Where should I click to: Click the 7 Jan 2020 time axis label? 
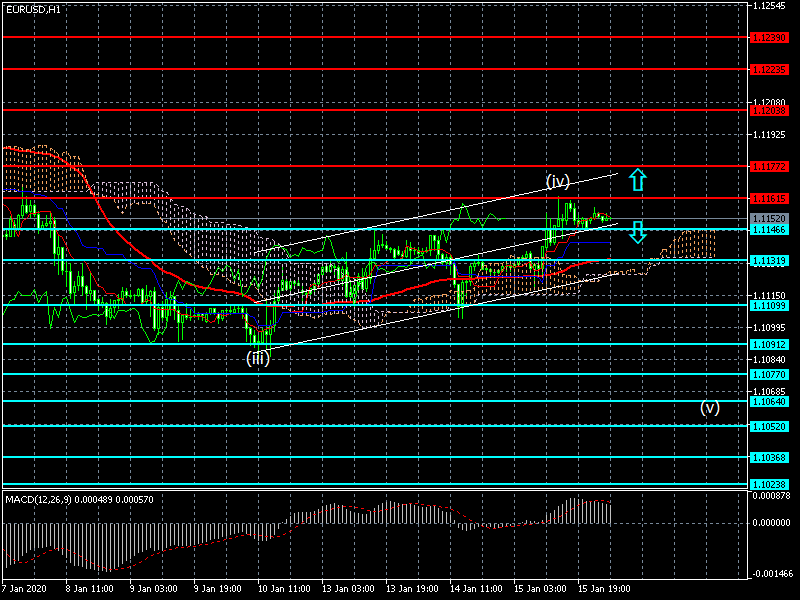point(24,588)
